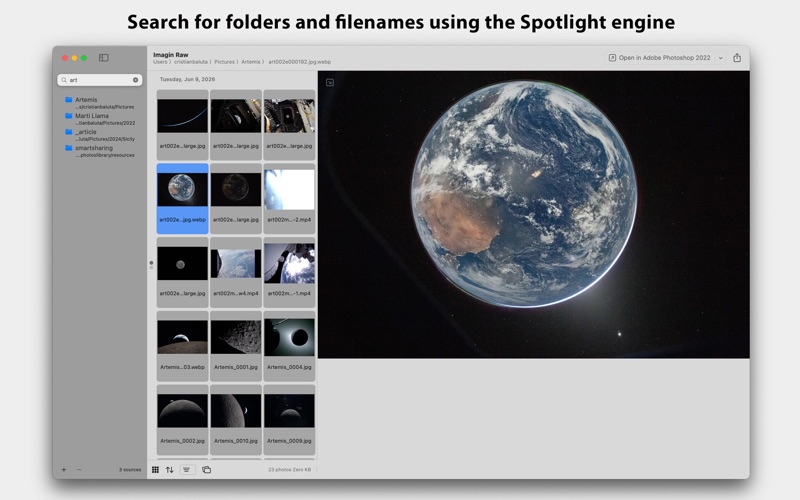Select the top-right spacecraft interior thumbnail

point(289,124)
